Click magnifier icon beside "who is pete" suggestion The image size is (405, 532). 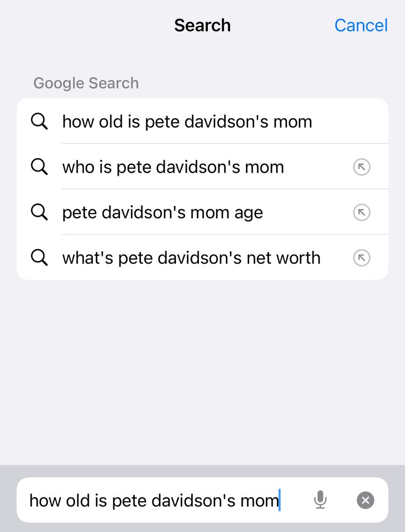tap(39, 167)
